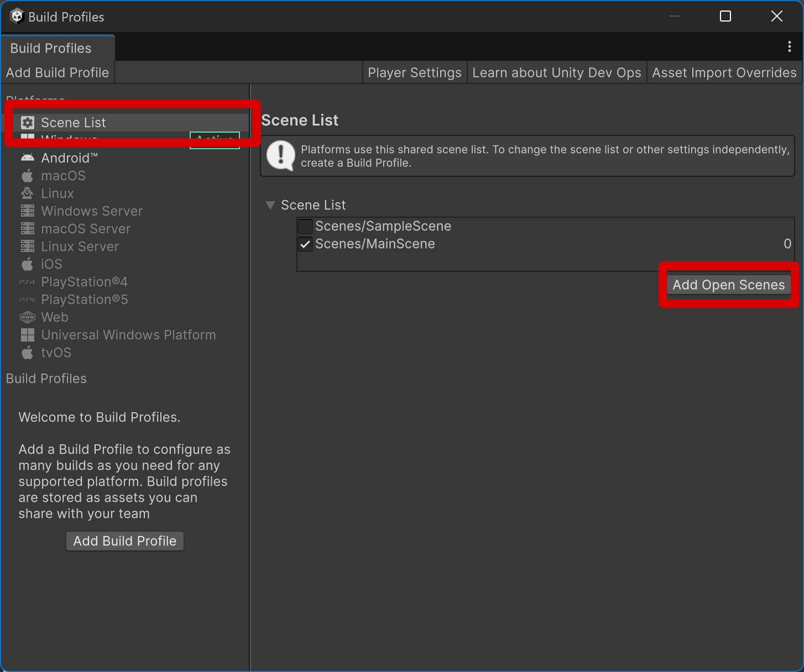Click the info warning bubble icon
The width and height of the screenshot is (804, 672).
(x=281, y=156)
